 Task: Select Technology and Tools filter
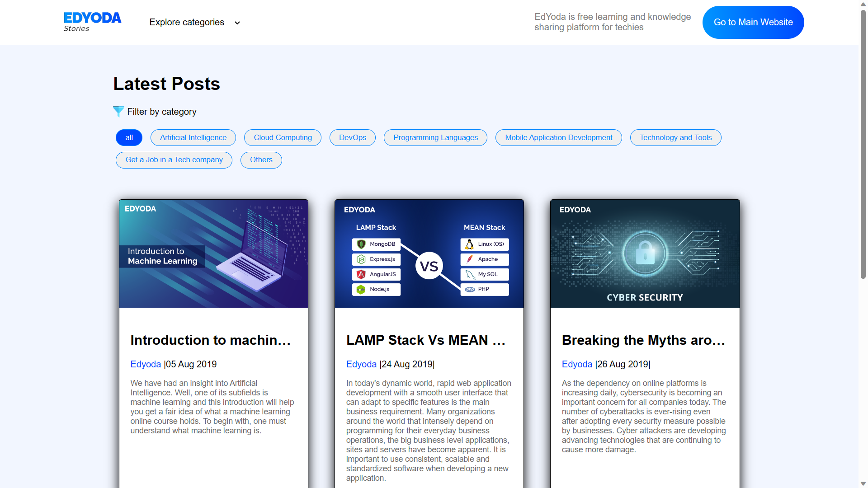pos(676,137)
